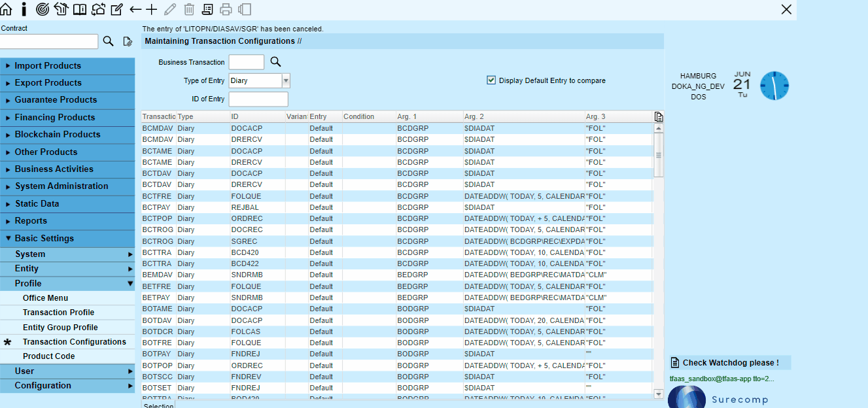Click the blue analog clock icon
The image size is (868, 408).
click(774, 86)
